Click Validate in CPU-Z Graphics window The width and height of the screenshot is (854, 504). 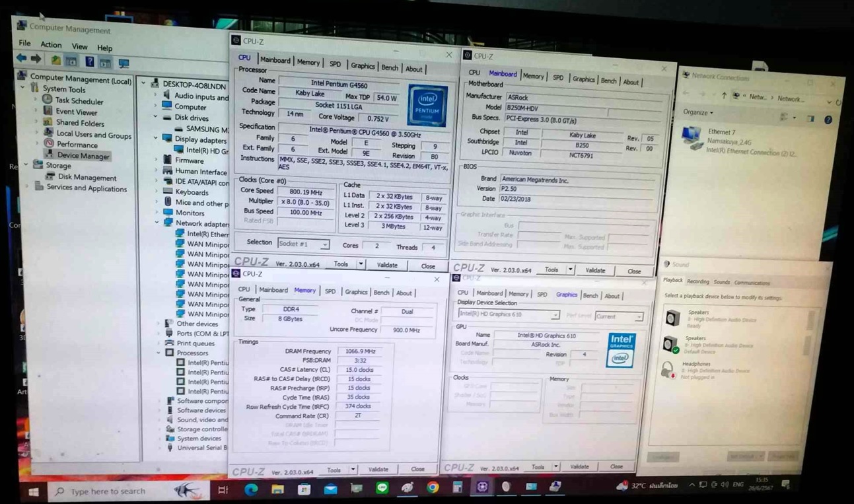pos(579,466)
